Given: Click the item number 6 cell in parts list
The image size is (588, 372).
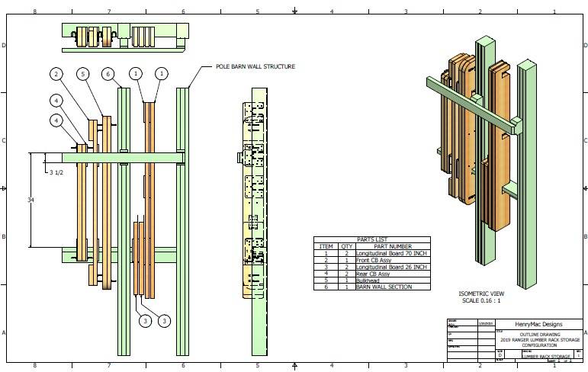Looking at the screenshot, I should pyautogui.click(x=326, y=287).
